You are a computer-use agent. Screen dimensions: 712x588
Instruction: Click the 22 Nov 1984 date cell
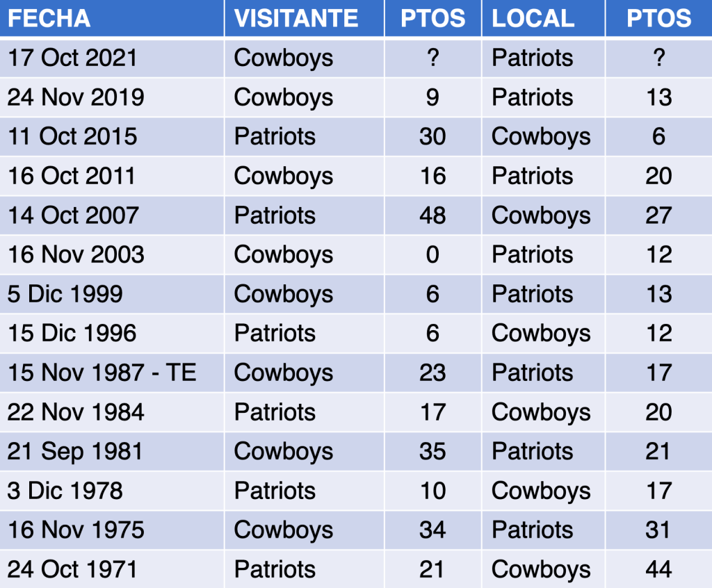coord(76,412)
